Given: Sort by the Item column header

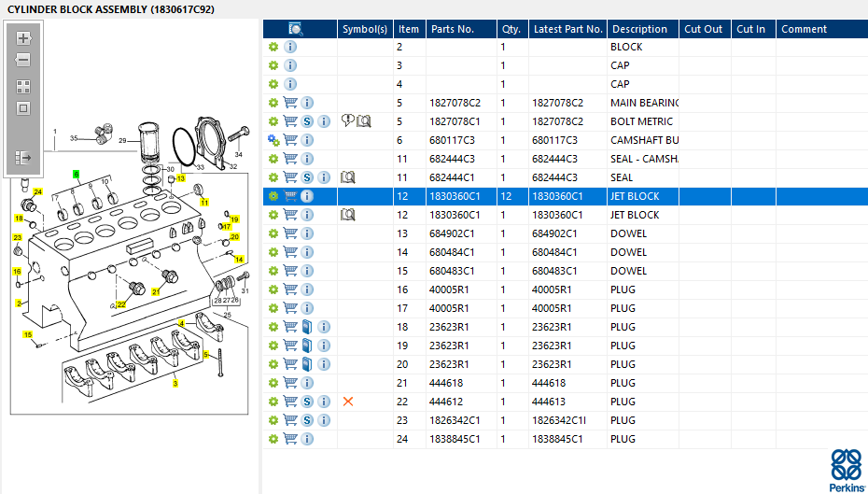Looking at the screenshot, I should pos(410,29).
